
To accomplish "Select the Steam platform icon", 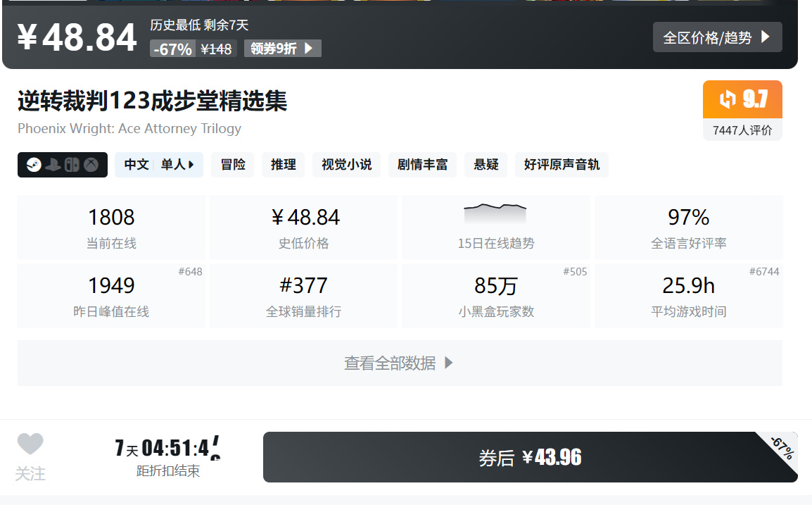I will pyautogui.click(x=34, y=165).
